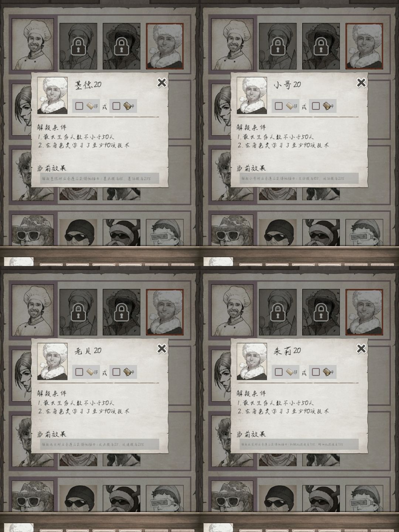Image resolution: width=399 pixels, height=532 pixels.
Task: Click the second locked character above 老贝20 dialog
Action: [x=122, y=312]
